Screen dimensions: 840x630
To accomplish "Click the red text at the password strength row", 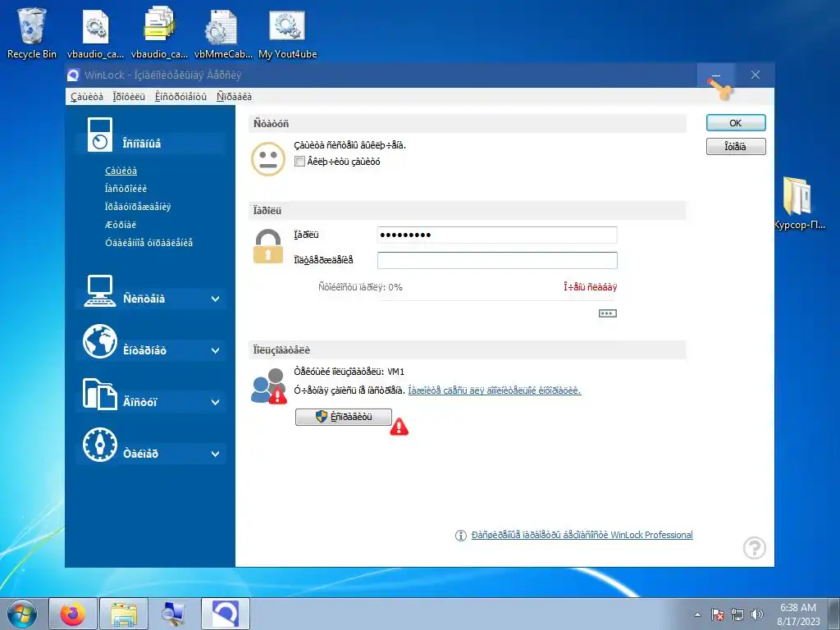I will [x=591, y=287].
